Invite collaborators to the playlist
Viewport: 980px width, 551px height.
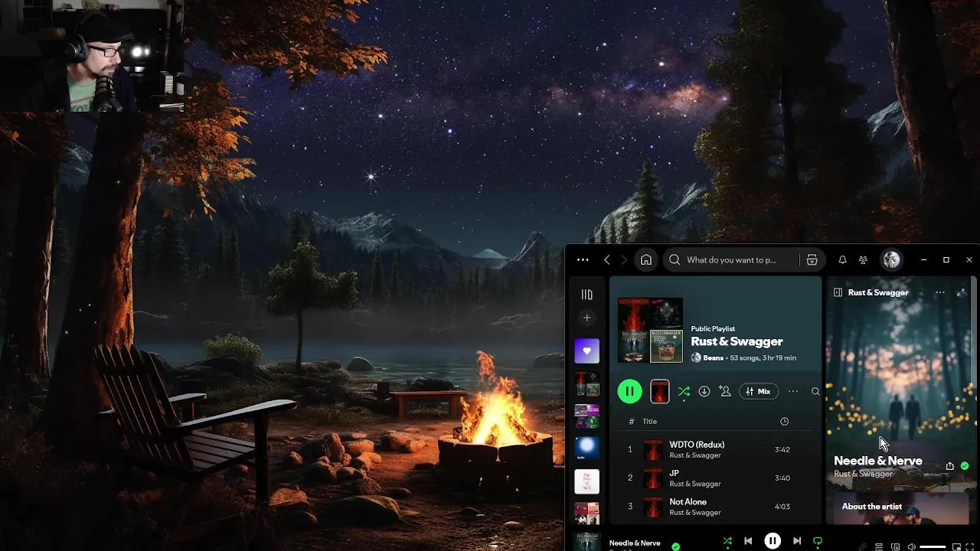(x=725, y=392)
